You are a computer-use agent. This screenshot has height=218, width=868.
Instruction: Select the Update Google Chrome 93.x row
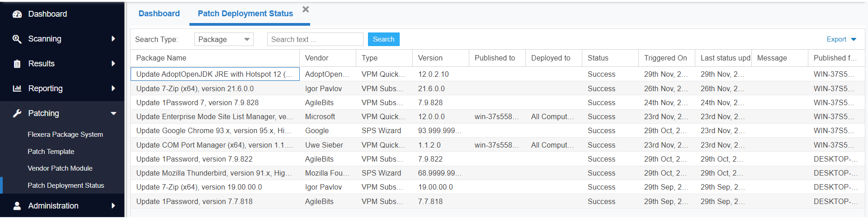click(213, 130)
